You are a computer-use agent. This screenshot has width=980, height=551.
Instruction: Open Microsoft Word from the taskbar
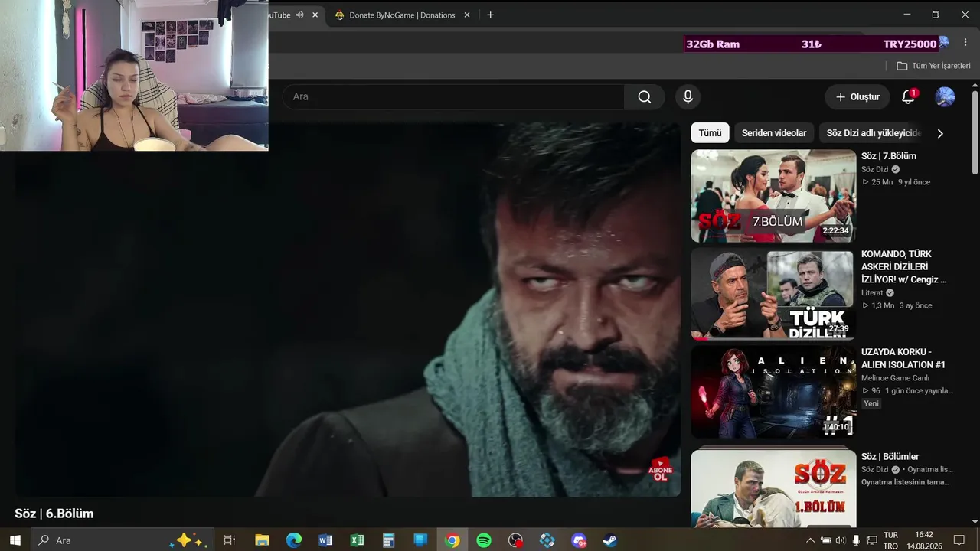(325, 540)
